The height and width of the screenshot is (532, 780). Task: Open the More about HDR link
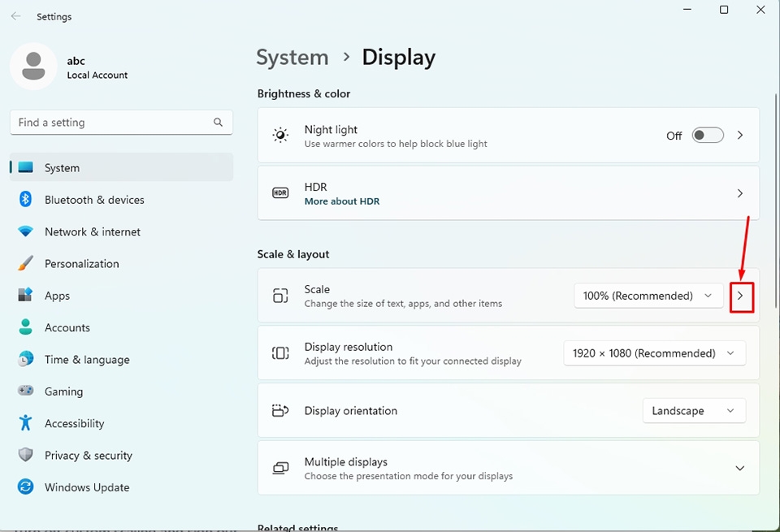(x=342, y=201)
